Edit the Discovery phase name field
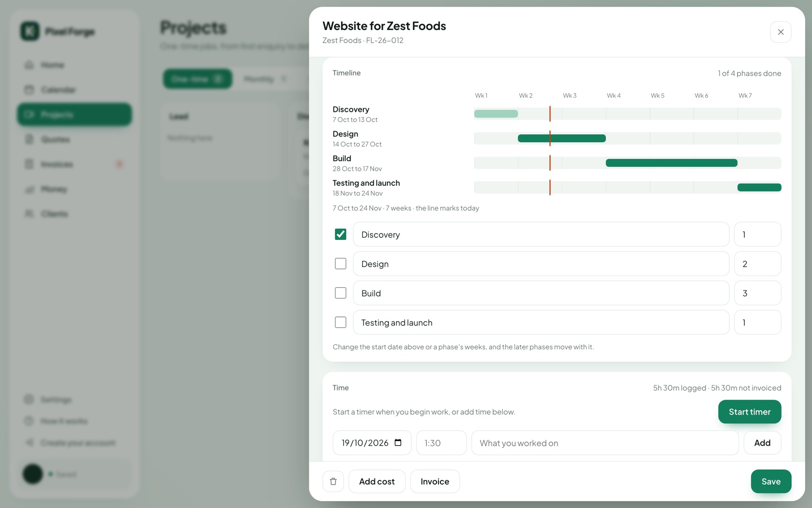This screenshot has height=508, width=812. (x=541, y=234)
